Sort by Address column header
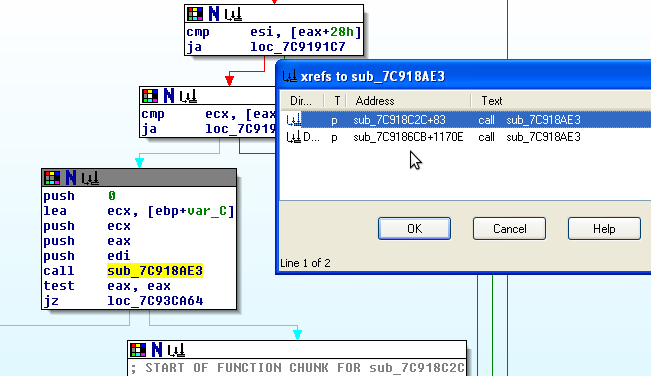This screenshot has width=651, height=376. [409, 101]
